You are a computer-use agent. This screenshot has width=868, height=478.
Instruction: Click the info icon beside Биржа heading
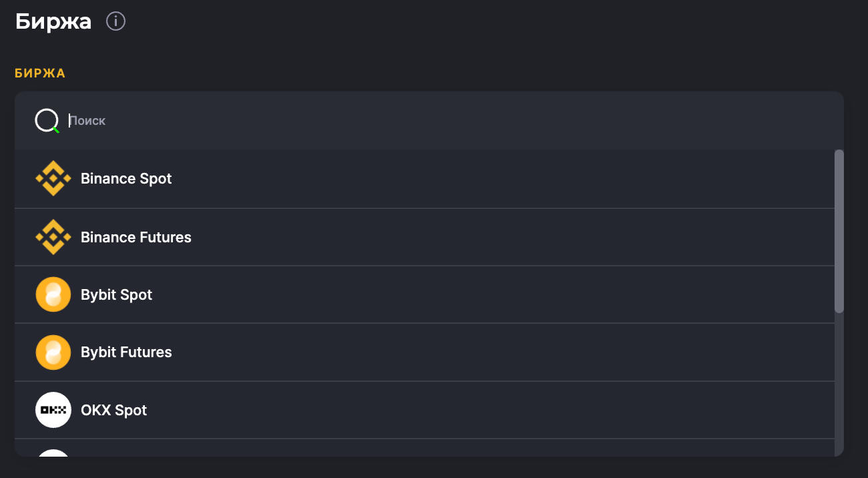116,22
